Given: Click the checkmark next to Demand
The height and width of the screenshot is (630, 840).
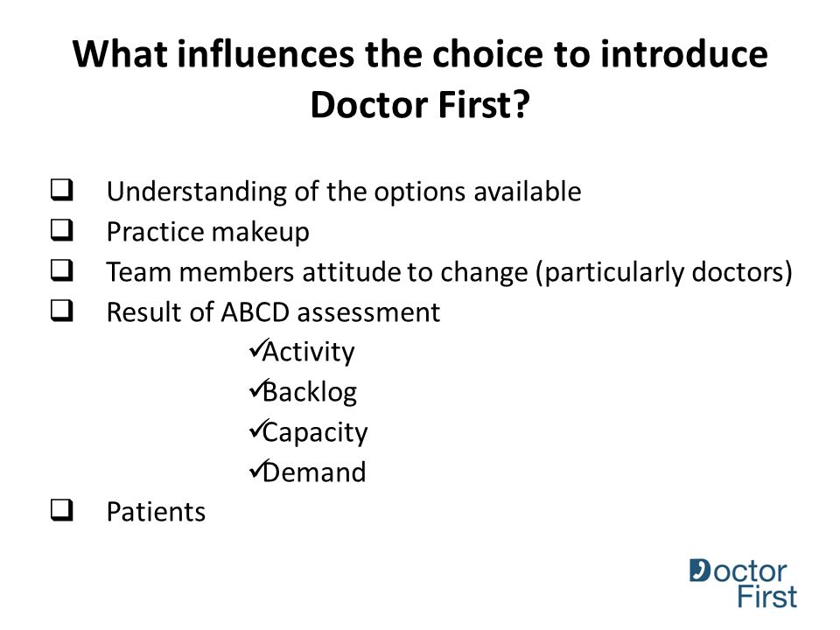Looking at the screenshot, I should pyautogui.click(x=256, y=469).
